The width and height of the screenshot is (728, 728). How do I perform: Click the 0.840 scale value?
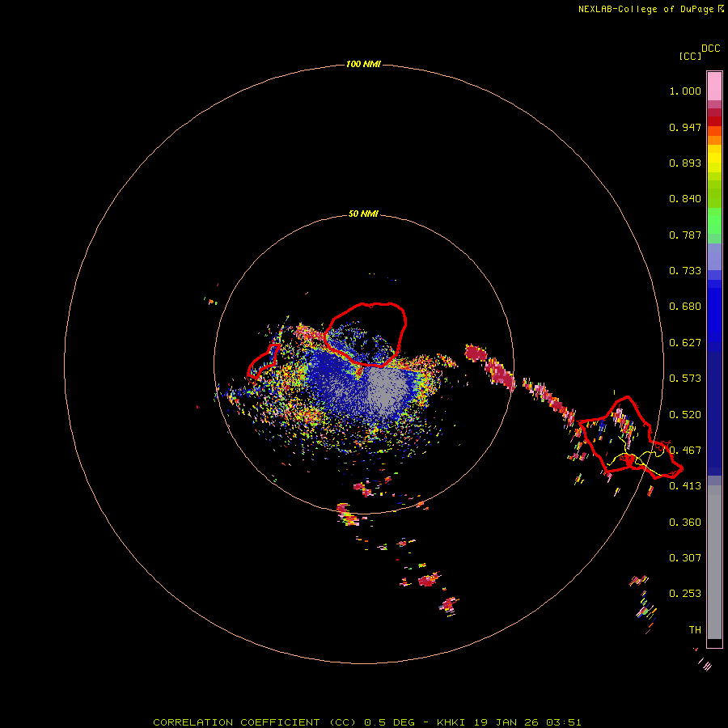tap(685, 199)
